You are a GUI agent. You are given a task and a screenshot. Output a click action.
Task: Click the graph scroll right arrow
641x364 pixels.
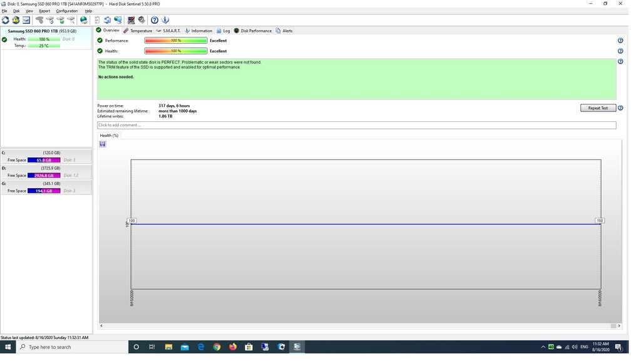[x=619, y=326]
